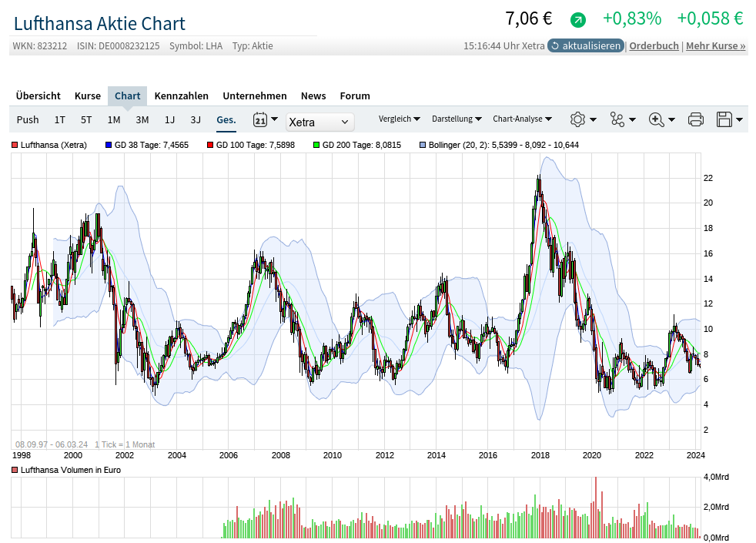Click the aktualisieren refresh button
The height and width of the screenshot is (543, 756).
click(585, 45)
